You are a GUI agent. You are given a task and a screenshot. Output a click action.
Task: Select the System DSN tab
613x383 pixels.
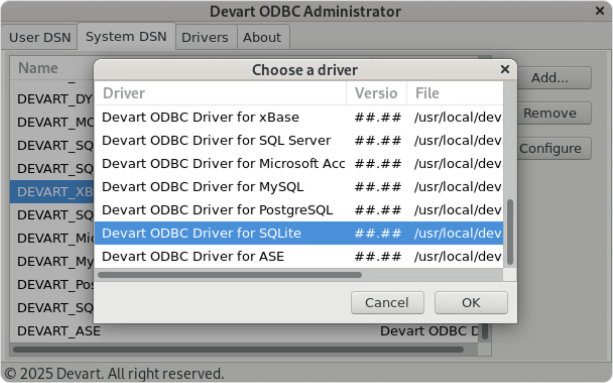[126, 37]
